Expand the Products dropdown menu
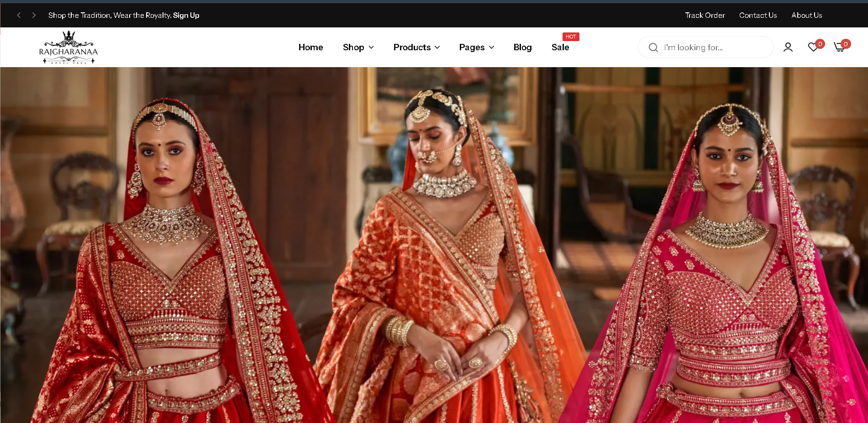The height and width of the screenshot is (423, 868). pos(416,47)
